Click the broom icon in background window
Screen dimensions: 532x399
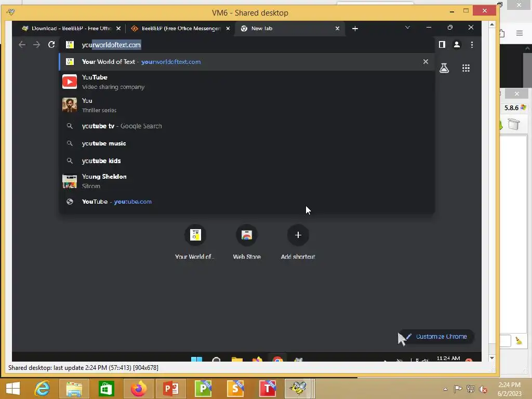pyautogui.click(x=519, y=341)
